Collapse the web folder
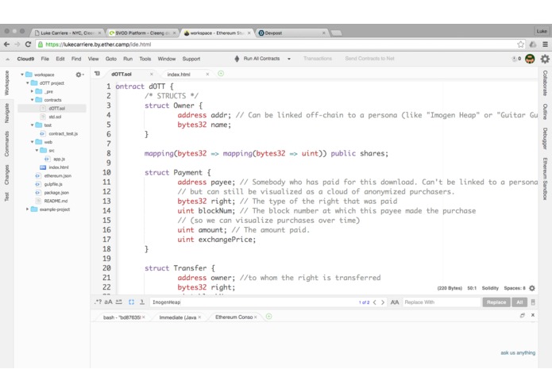This screenshot has width=552, height=392. coord(32,142)
